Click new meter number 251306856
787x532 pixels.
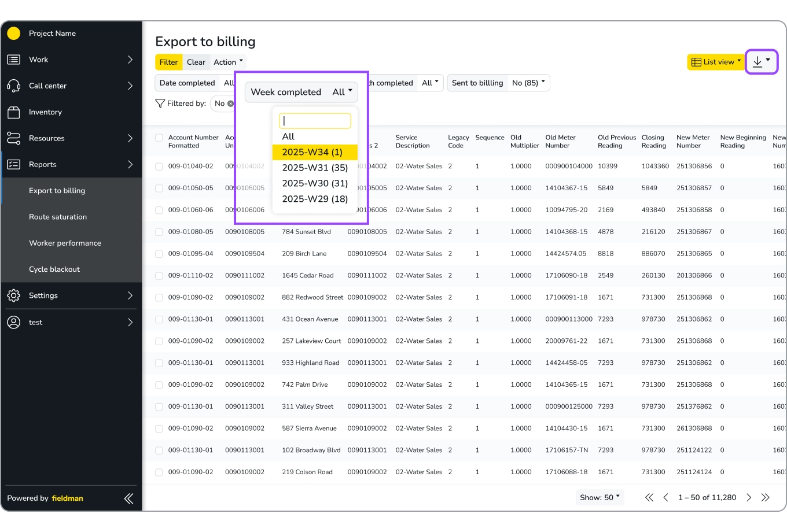[x=694, y=166]
